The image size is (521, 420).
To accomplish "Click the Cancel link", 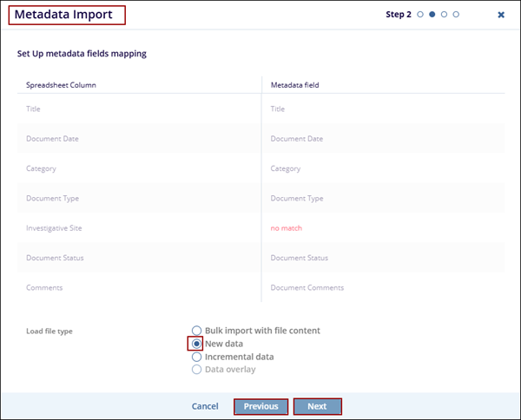I will click(205, 406).
